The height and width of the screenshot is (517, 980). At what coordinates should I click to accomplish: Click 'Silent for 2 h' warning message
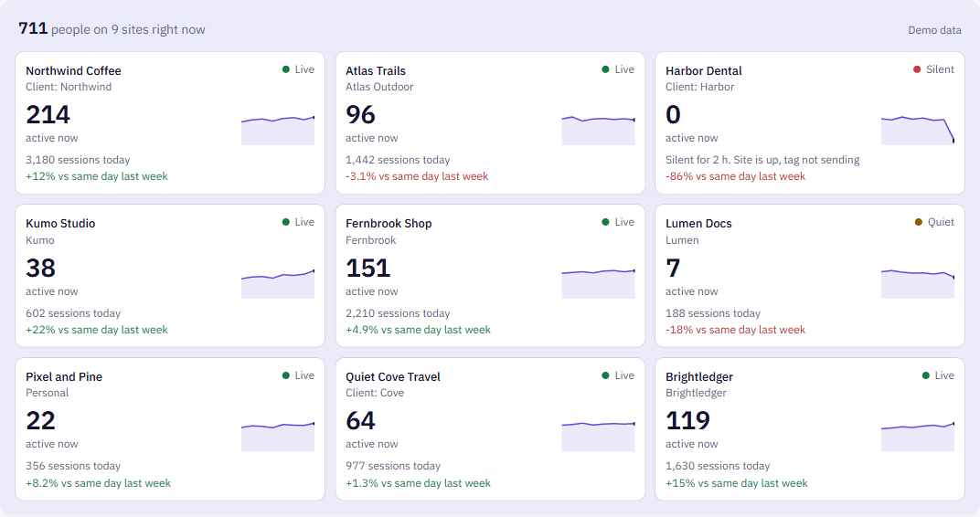tap(762, 160)
